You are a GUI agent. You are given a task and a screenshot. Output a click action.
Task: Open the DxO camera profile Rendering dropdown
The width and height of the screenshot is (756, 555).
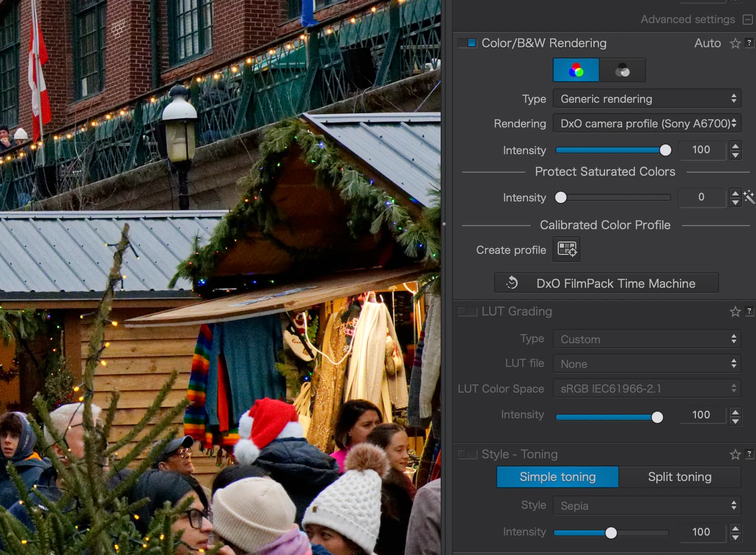click(x=647, y=123)
